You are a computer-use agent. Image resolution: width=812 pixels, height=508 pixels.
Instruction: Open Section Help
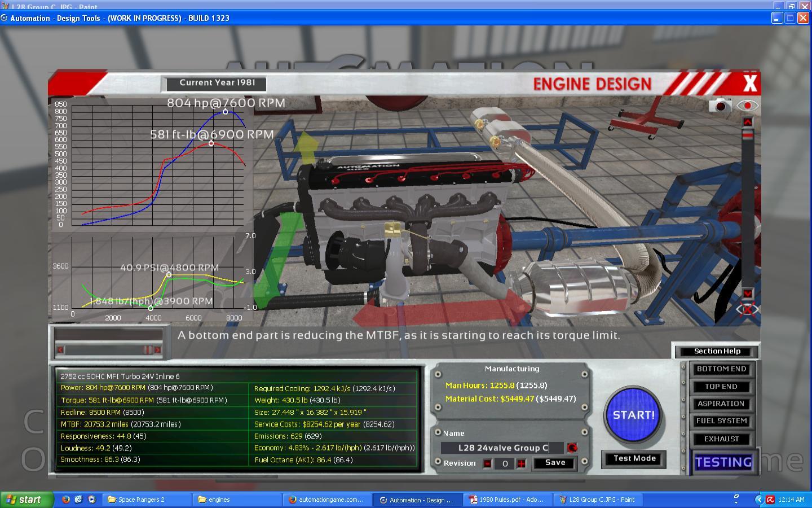(717, 351)
